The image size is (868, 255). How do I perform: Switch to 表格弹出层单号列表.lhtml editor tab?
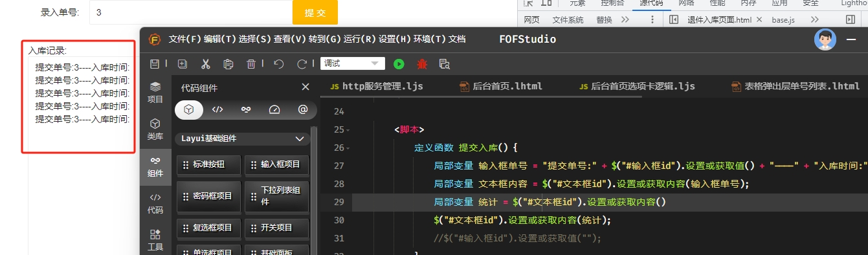coord(796,86)
